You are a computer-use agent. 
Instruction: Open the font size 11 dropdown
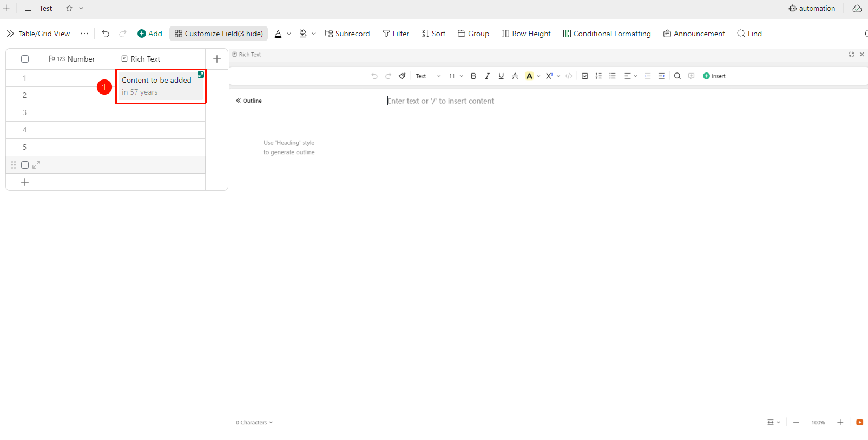point(456,76)
